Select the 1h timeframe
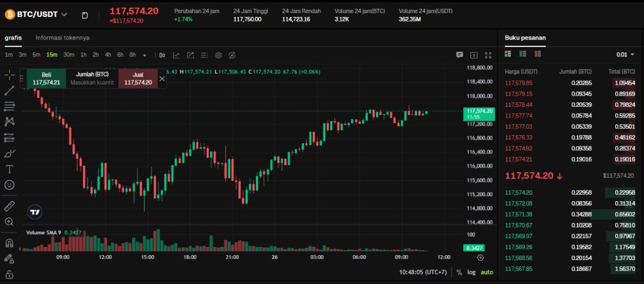Viewport: 644px width, 284px height. [x=84, y=55]
